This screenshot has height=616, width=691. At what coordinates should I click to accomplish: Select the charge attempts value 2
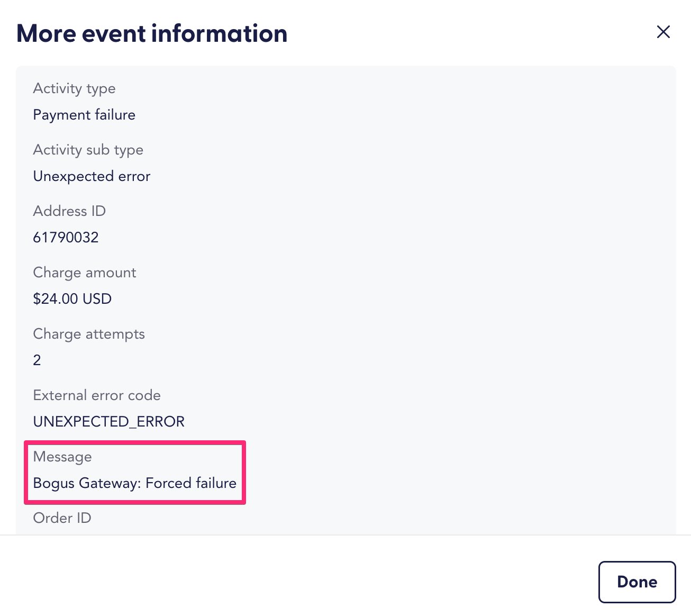[37, 360]
